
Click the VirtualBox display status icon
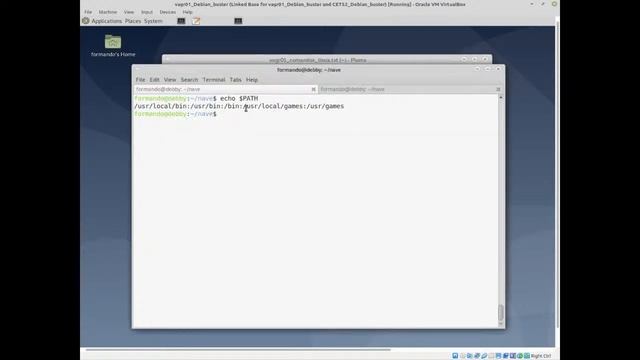pyautogui.click(x=498, y=356)
